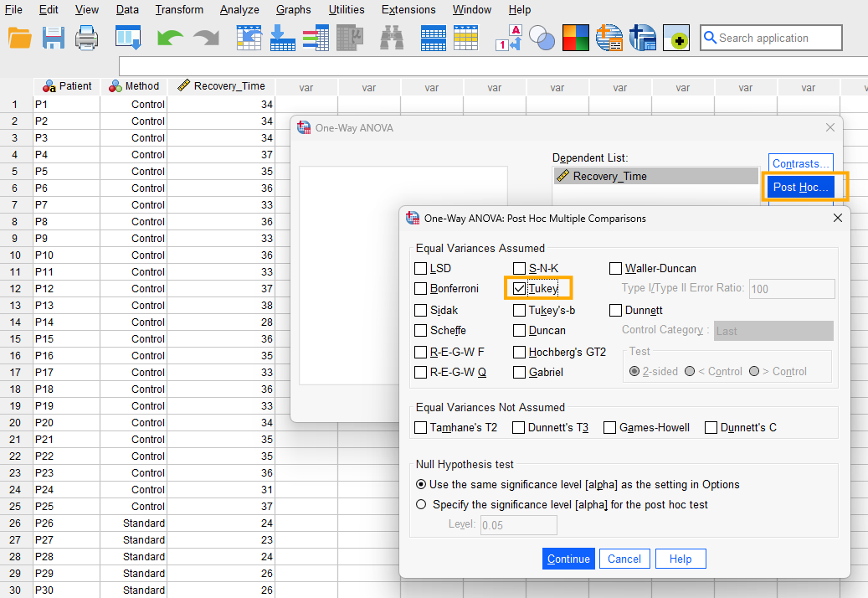Select the Insert Cases toolbar icon

pyautogui.click(x=433, y=38)
